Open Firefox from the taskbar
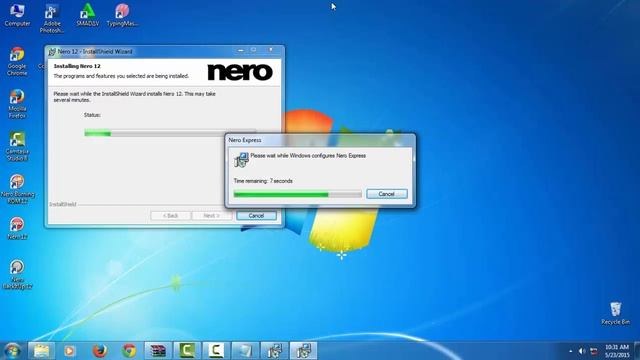Image resolution: width=640 pixels, height=360 pixels. [x=100, y=351]
